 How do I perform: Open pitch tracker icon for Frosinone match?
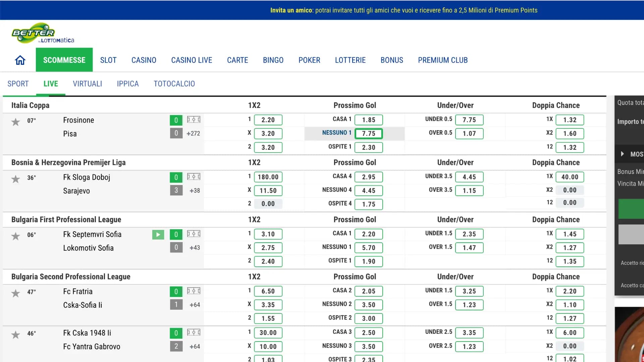tap(194, 120)
